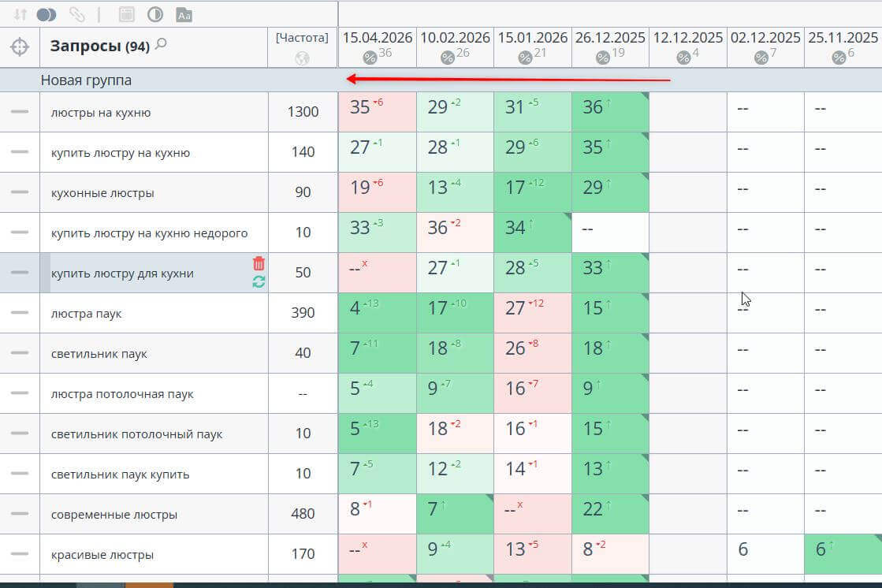Click the percent icon under 26.12.2025

pos(602,58)
